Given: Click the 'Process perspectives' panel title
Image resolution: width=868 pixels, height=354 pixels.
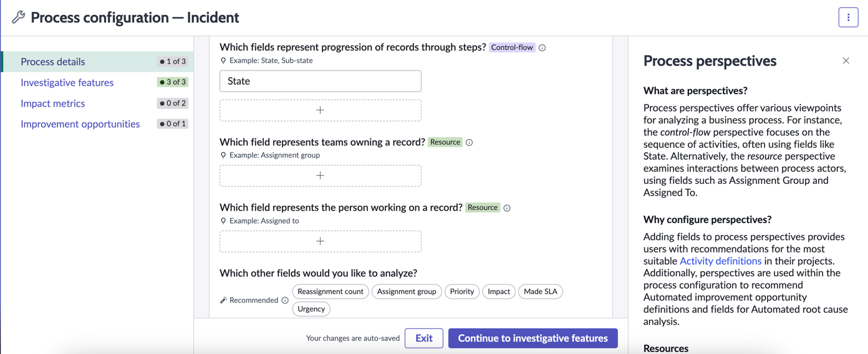Looking at the screenshot, I should 710,61.
